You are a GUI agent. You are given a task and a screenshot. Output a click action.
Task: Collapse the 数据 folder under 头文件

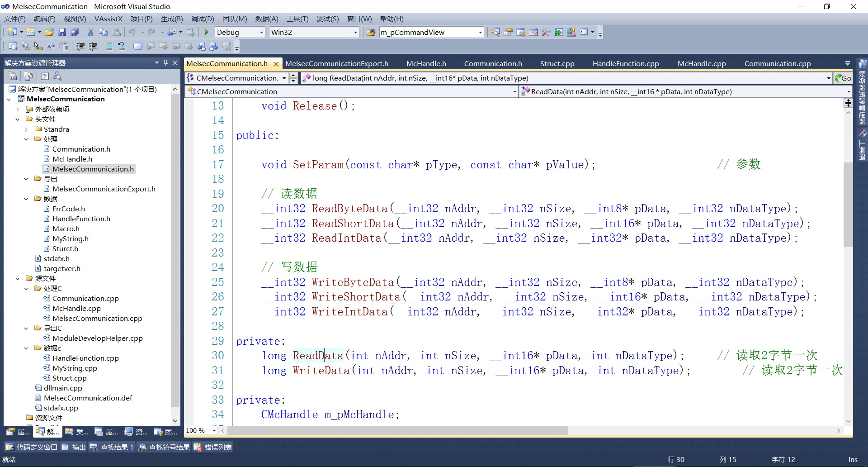pos(26,199)
